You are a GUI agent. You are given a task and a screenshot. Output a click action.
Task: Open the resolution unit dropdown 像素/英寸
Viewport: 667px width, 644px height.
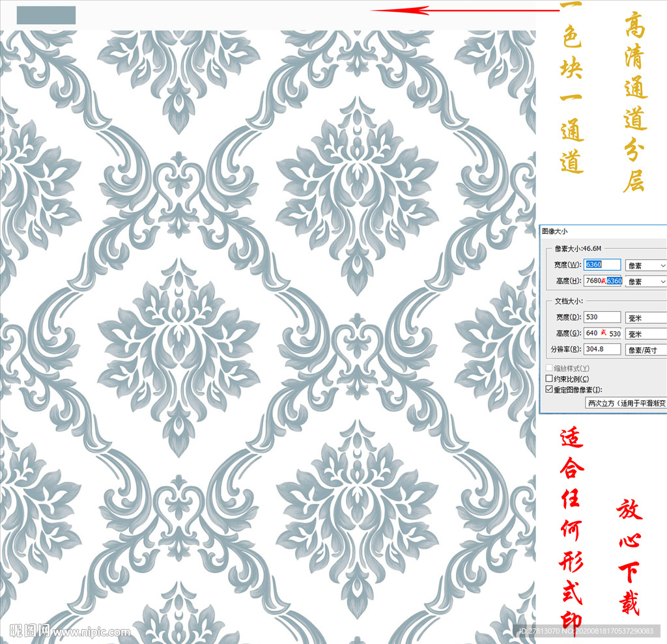(646, 350)
